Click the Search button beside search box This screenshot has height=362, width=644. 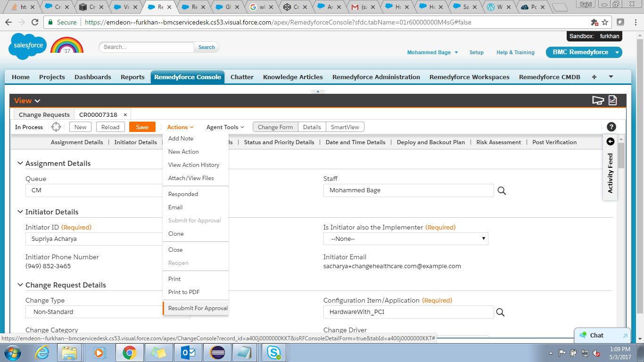coord(206,47)
